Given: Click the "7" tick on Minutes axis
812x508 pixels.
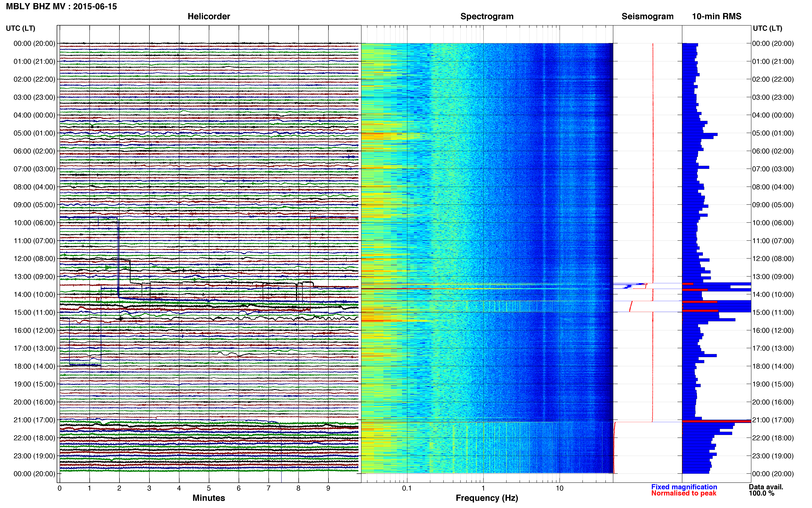Looking at the screenshot, I should [269, 488].
